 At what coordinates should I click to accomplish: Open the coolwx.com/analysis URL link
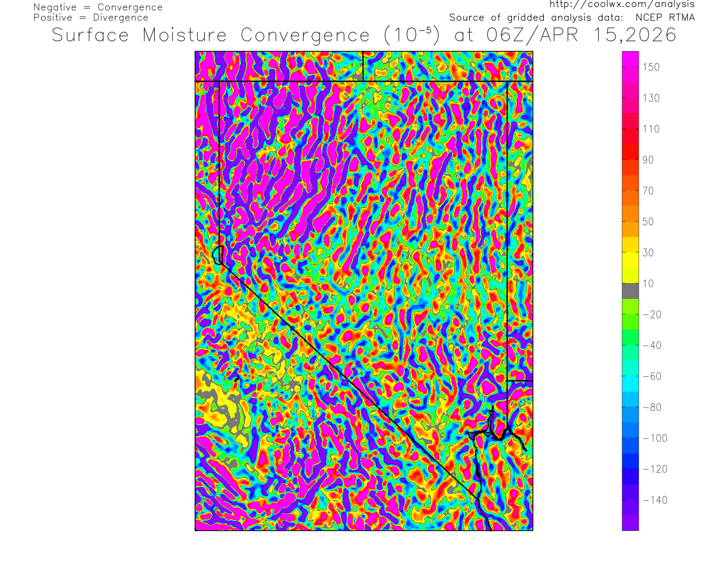(x=622, y=5)
